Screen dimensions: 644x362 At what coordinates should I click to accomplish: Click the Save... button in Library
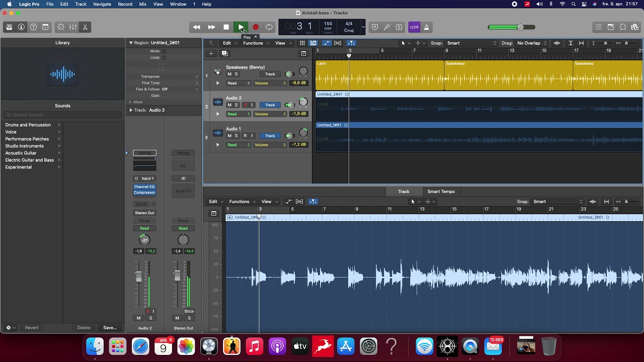click(110, 328)
